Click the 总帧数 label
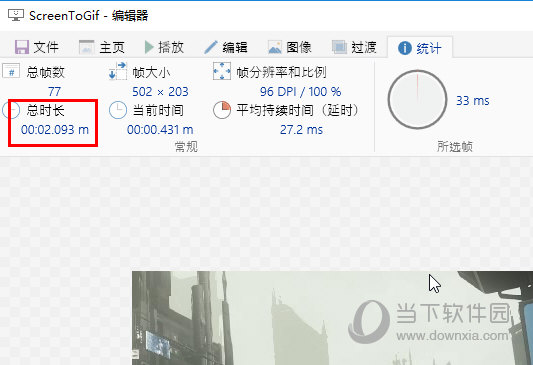Image resolution: width=533 pixels, height=365 pixels. (x=46, y=72)
